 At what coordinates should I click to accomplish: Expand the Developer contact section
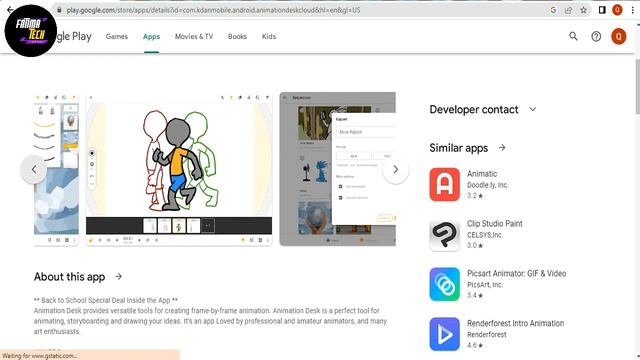coord(533,109)
